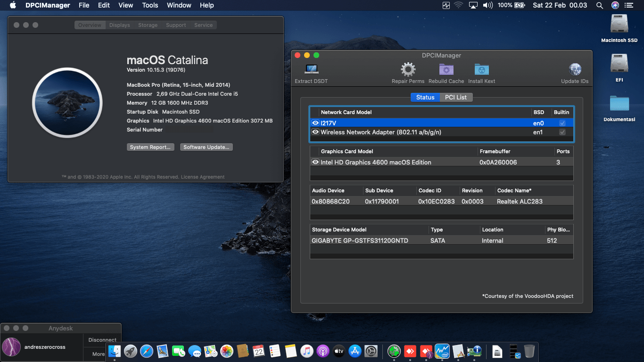Screen dimensions: 644x362
Task: Select the GIGABYTE GP-GSTFS31120GNTD storage row
Action: [x=441, y=240]
